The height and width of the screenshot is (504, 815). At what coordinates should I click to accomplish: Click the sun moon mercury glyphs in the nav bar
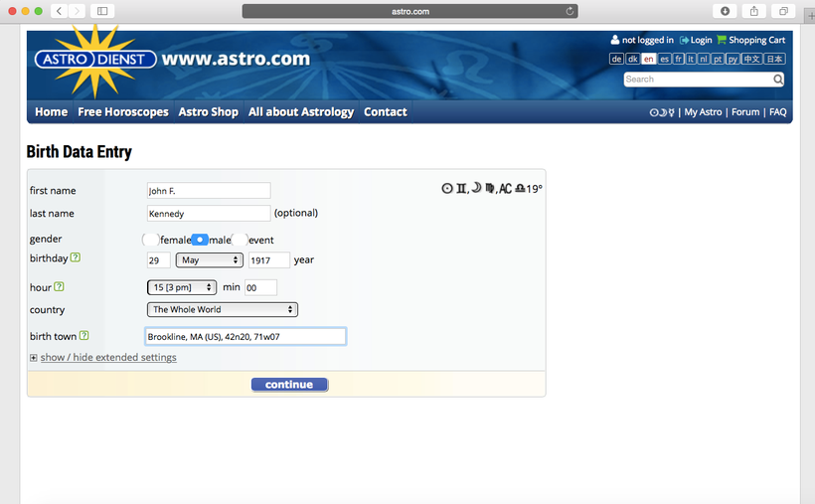coord(662,112)
